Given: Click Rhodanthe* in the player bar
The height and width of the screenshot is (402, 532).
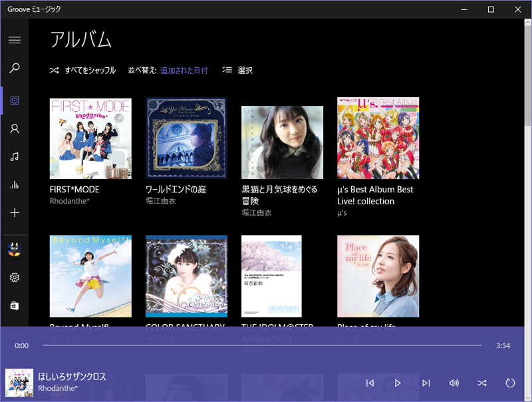Looking at the screenshot, I should pos(58,388).
